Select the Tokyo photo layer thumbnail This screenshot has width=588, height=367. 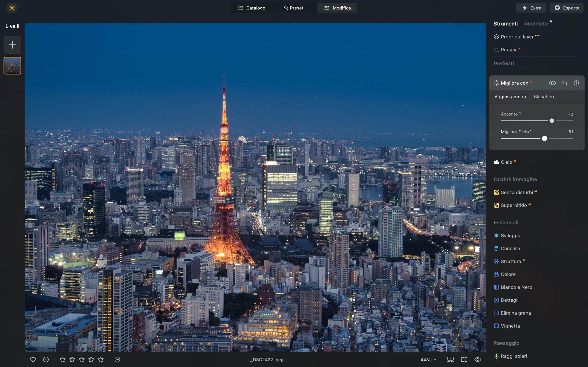pos(12,66)
